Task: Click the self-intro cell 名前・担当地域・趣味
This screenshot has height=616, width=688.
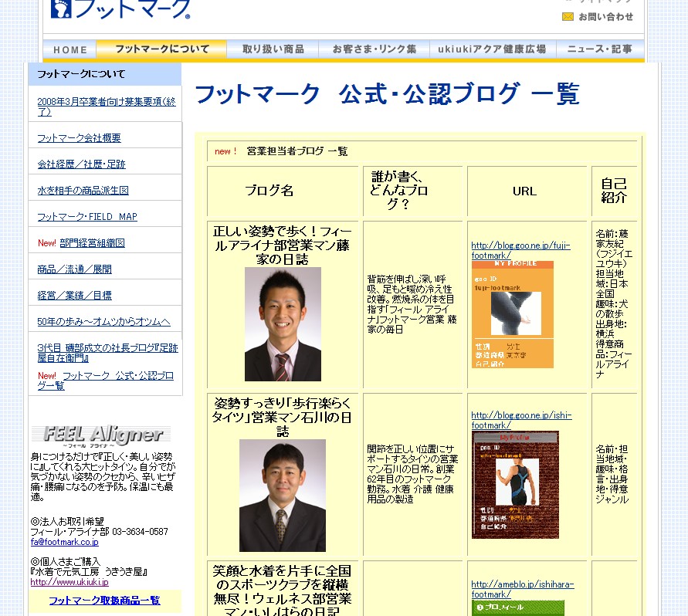Action: [x=612, y=474]
